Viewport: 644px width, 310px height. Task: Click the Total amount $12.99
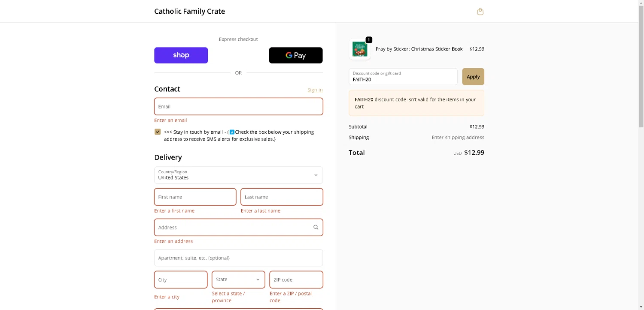point(474,153)
